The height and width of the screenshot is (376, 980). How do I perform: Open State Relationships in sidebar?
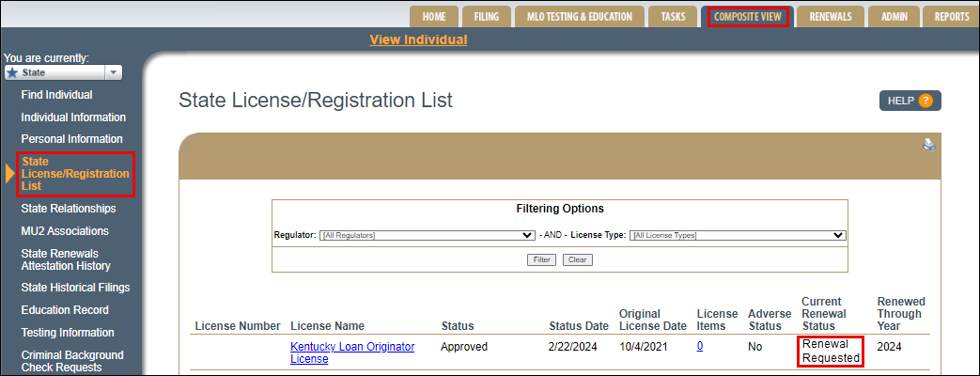(69, 209)
